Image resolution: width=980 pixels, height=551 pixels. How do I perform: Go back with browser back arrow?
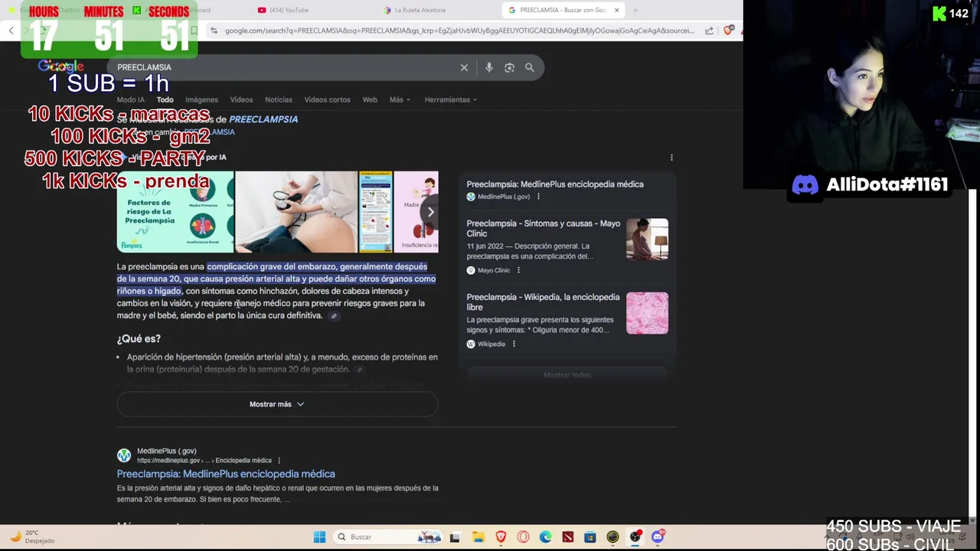click(11, 31)
